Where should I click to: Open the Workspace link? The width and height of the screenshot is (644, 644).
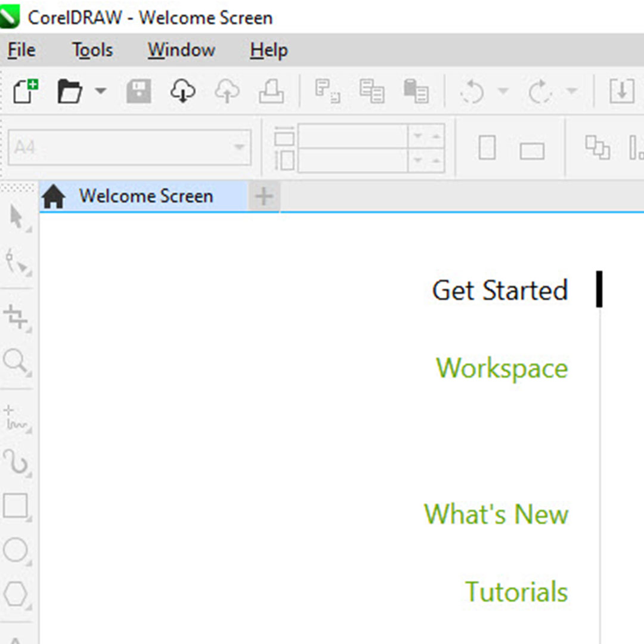[501, 368]
